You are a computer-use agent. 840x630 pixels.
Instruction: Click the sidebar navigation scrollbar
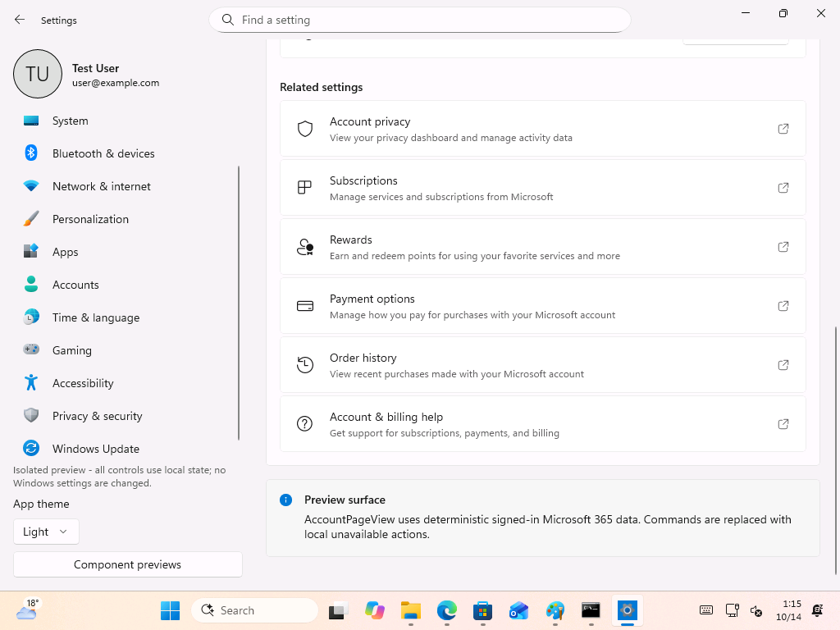(239, 303)
